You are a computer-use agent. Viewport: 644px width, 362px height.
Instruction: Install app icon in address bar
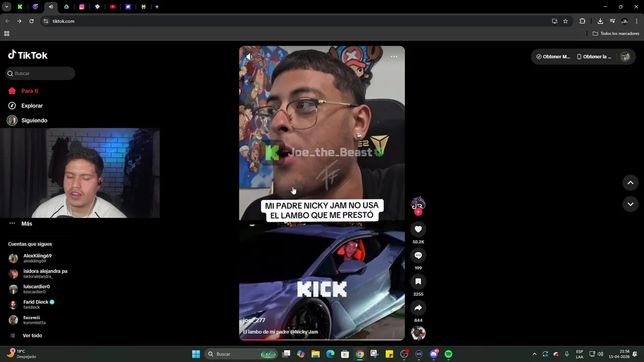click(x=554, y=21)
